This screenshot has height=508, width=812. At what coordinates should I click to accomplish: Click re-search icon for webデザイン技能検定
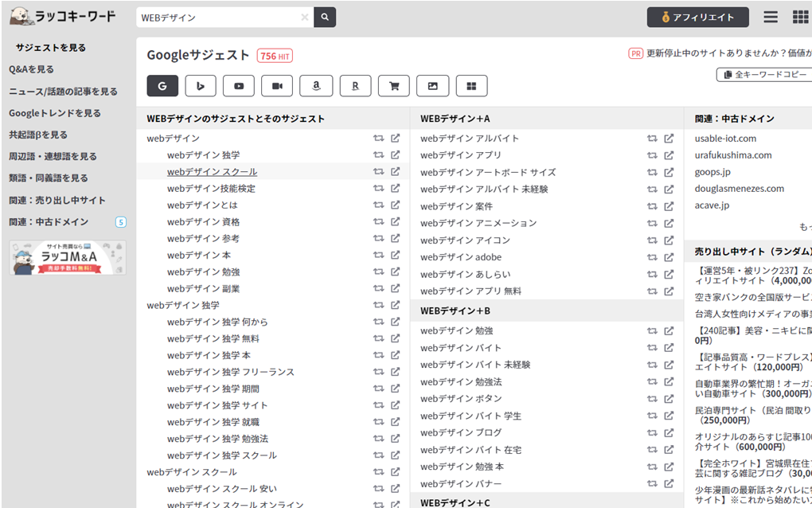[x=379, y=189]
